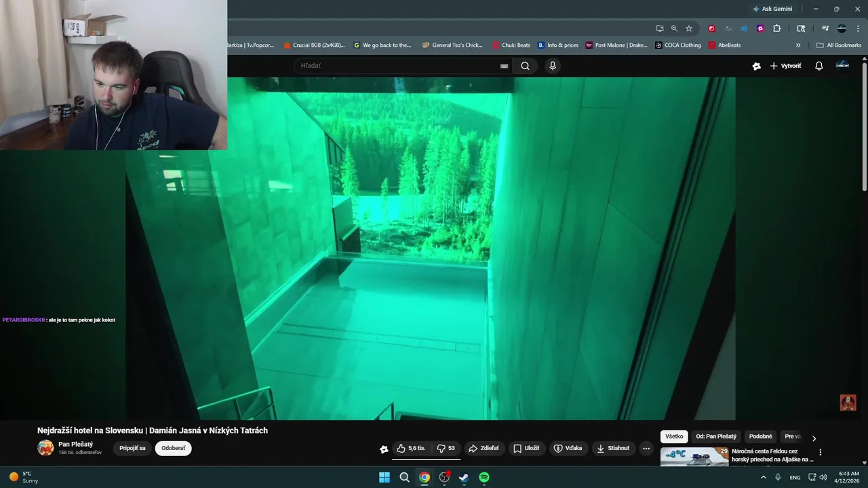Viewport: 868px width, 488px height.
Task: Open Chrome extensions puzzle icon
Action: pyautogui.click(x=777, y=28)
